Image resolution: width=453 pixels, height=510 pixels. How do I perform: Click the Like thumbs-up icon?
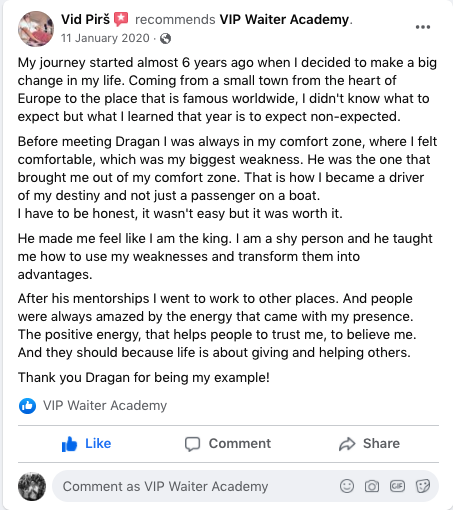tap(69, 444)
